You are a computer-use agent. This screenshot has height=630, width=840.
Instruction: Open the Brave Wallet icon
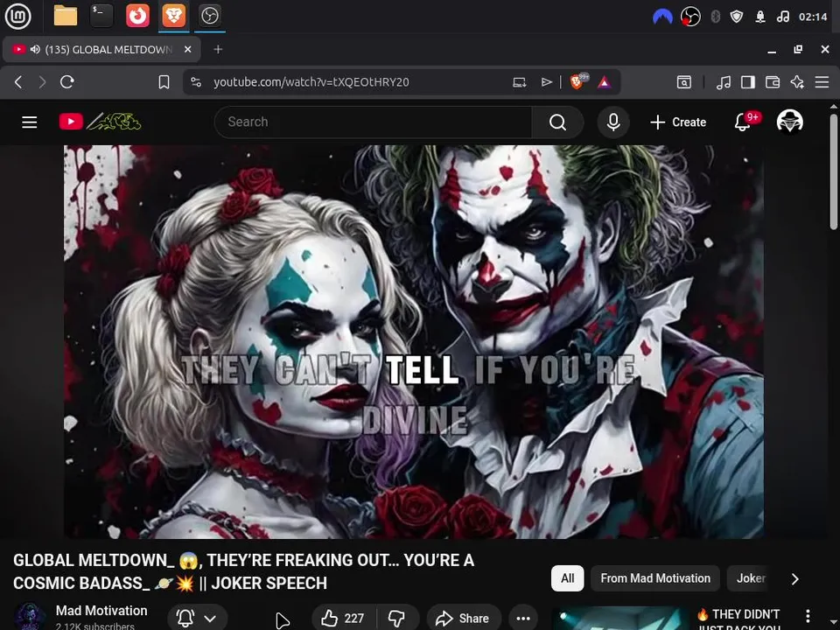[773, 82]
